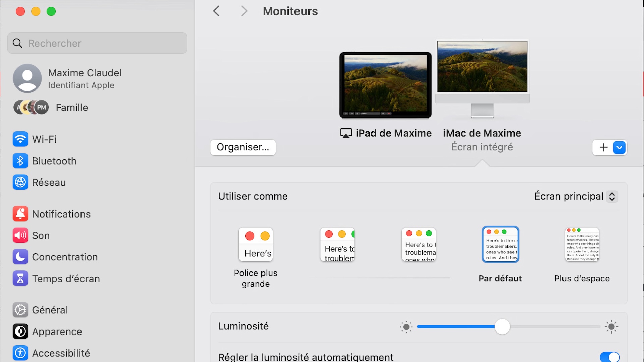
Task: Select the Temps d'écran hourglass icon
Action: click(20, 279)
